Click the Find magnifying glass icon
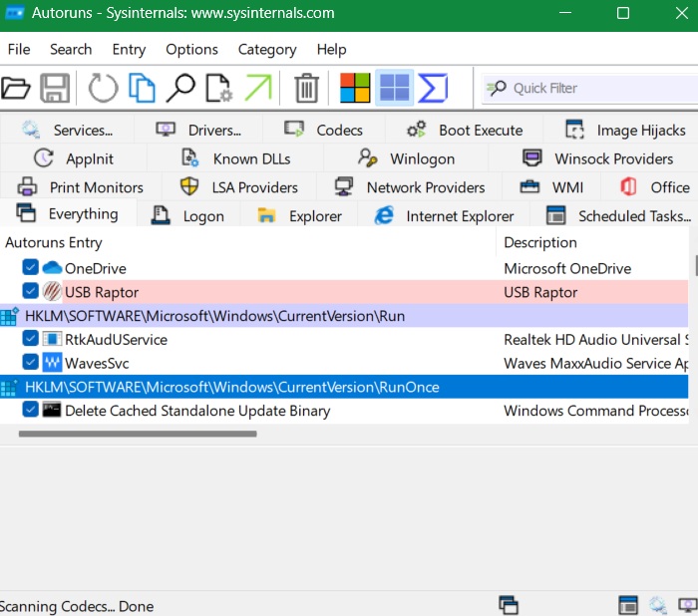The width and height of the screenshot is (698, 616). [x=180, y=88]
